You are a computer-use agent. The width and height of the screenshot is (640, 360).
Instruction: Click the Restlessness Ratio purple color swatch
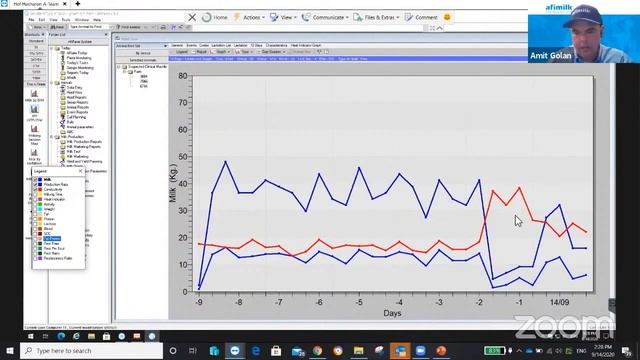click(40, 258)
